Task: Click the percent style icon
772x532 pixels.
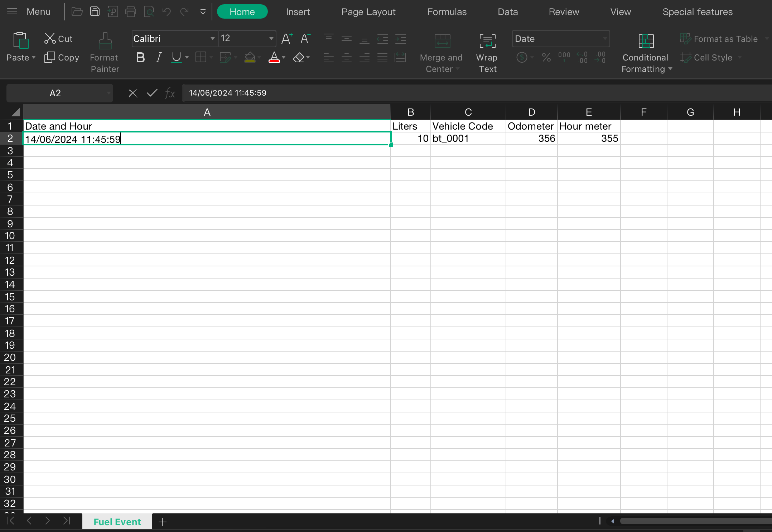Action: coord(546,57)
